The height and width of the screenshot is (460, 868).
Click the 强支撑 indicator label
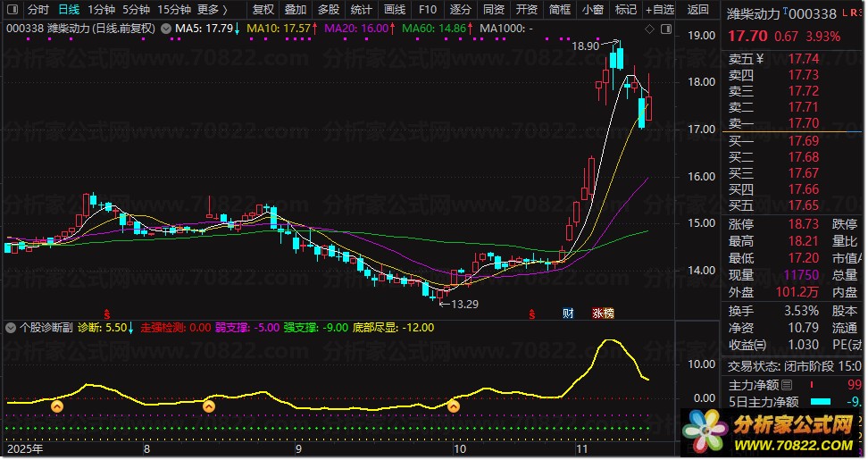(316, 328)
